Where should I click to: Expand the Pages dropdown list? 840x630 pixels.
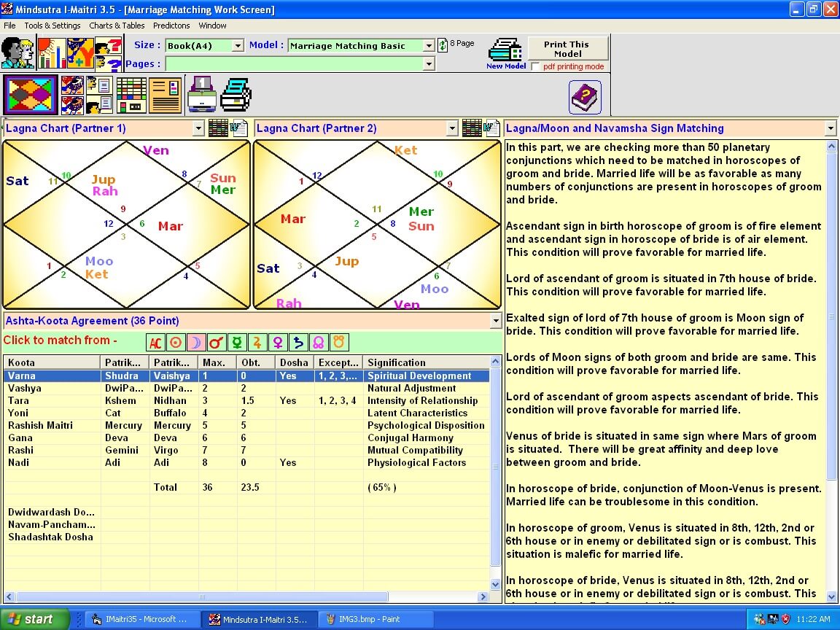[x=428, y=63]
